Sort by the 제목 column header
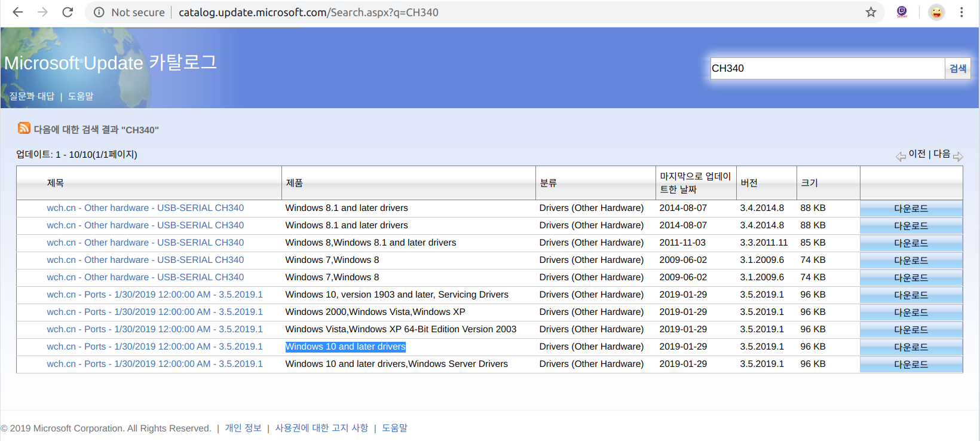The height and width of the screenshot is (441, 980). [55, 183]
